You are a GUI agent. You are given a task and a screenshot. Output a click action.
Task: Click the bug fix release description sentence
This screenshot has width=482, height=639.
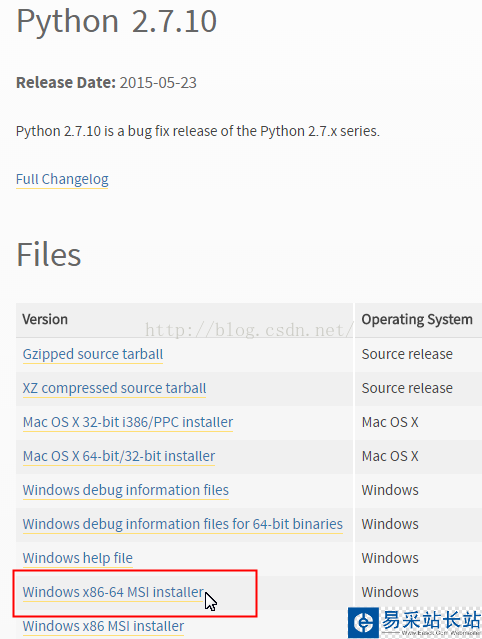[198, 131]
